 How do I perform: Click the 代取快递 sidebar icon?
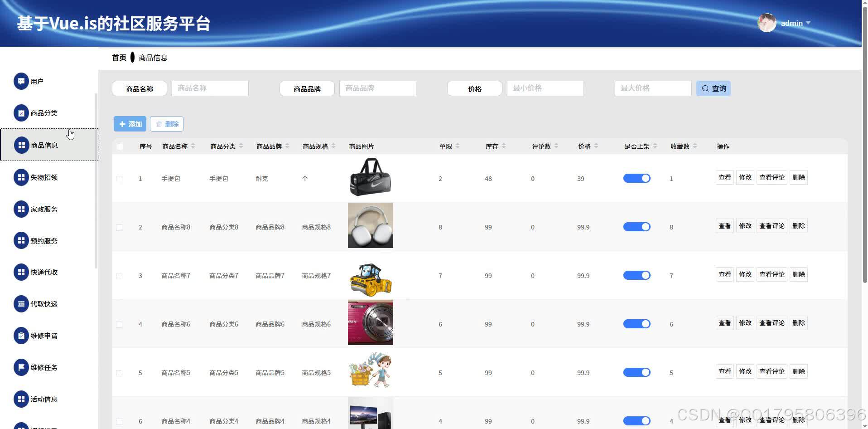click(x=21, y=304)
